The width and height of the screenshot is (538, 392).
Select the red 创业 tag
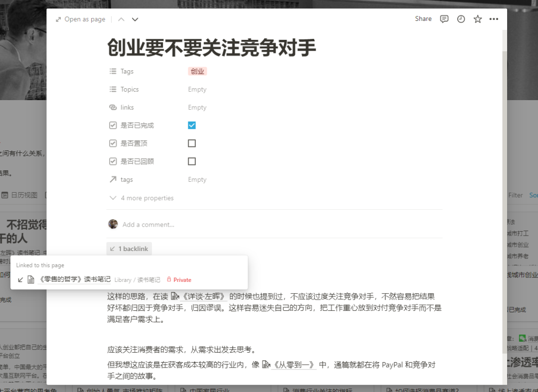(x=197, y=71)
